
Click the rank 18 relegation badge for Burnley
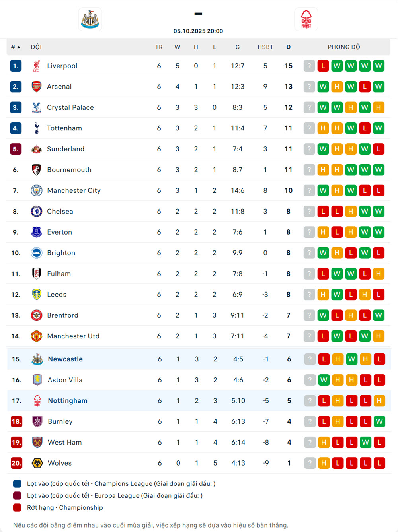click(x=16, y=421)
